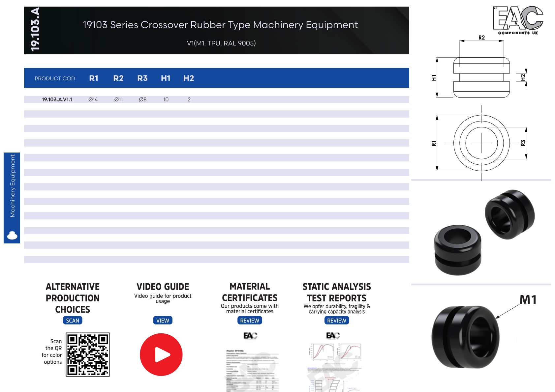Click the top view circular technical drawing
This screenshot has width=555, height=392.
pyautogui.click(x=481, y=143)
